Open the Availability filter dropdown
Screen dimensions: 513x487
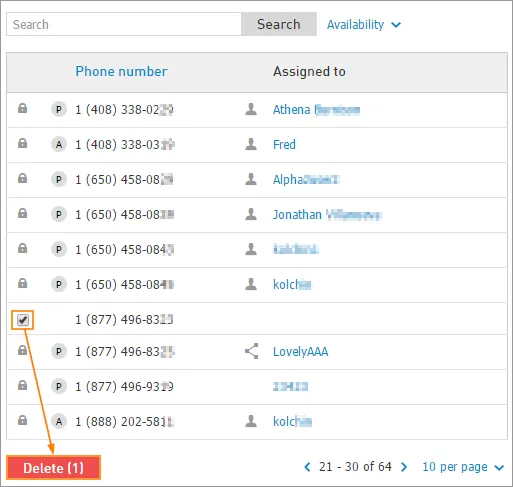coord(364,25)
